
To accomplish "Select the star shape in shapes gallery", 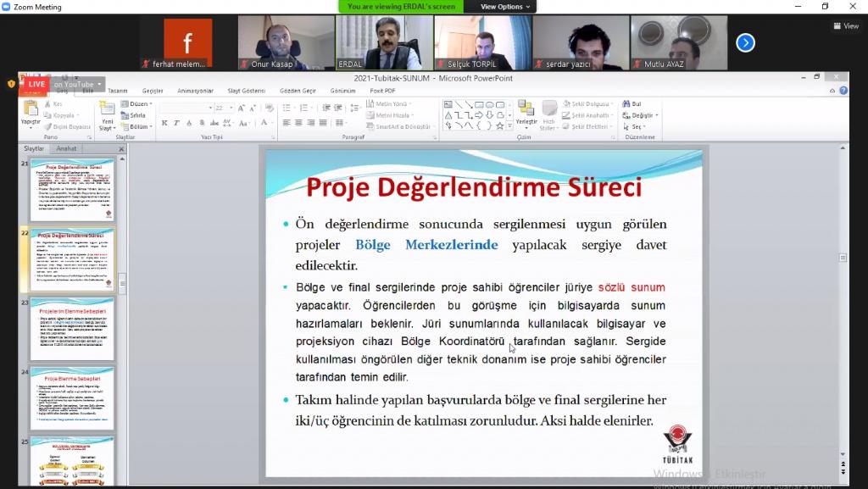I will click(500, 125).
